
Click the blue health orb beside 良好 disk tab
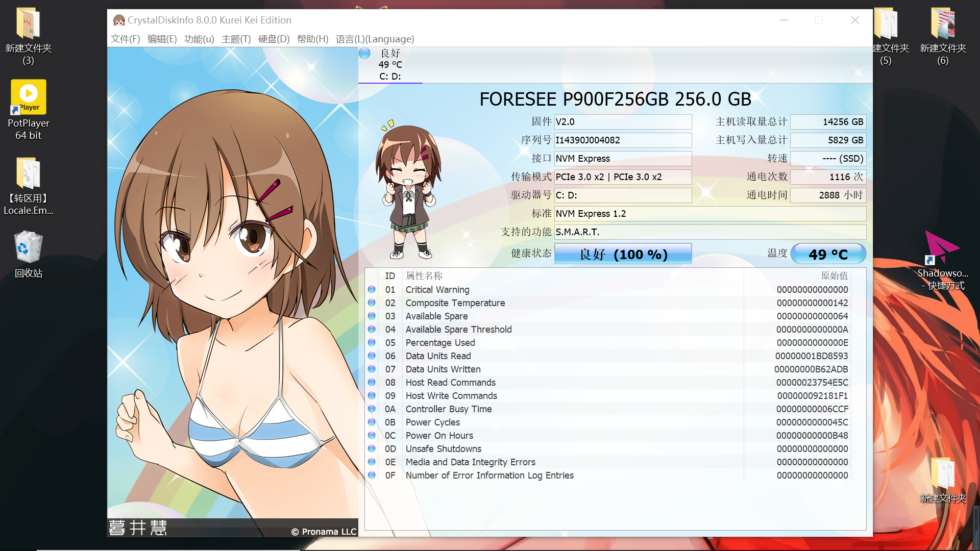364,53
